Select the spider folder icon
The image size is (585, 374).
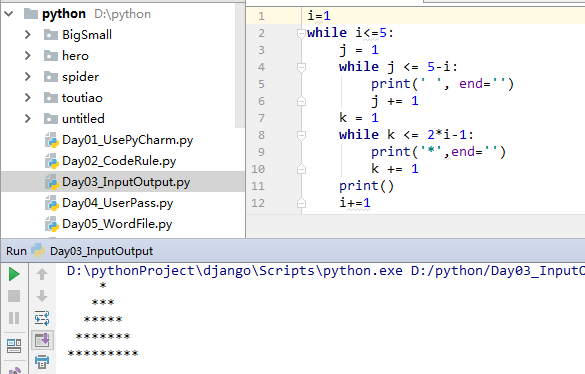(x=51, y=77)
